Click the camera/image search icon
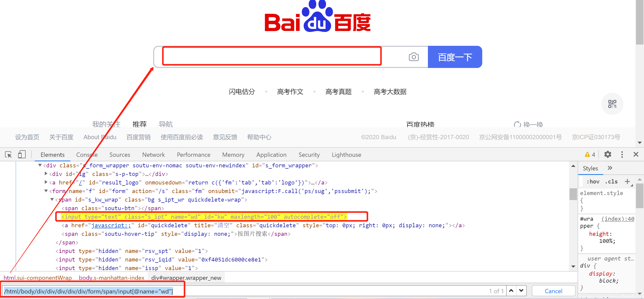The width and height of the screenshot is (644, 299). 413,57
